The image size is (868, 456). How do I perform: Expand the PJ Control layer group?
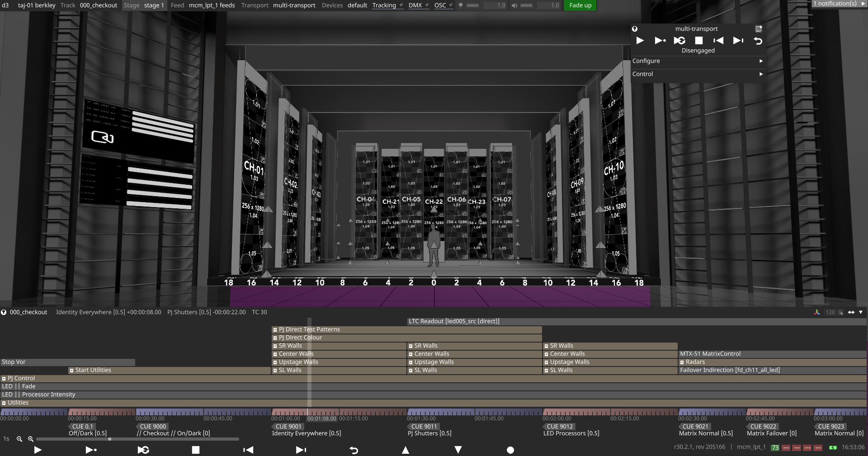point(4,379)
